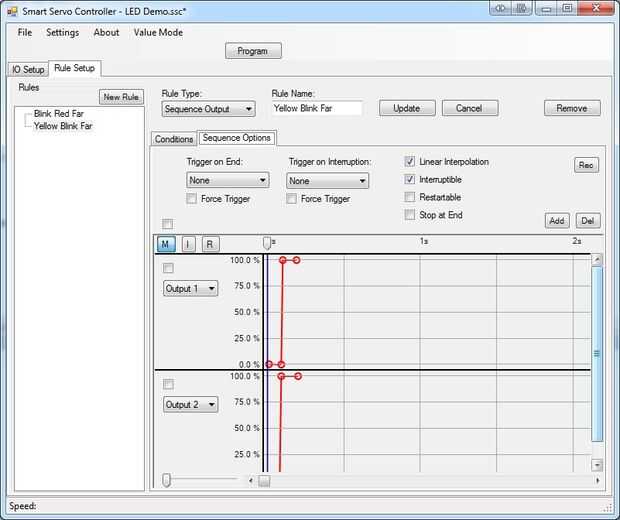Click the Rec button
This screenshot has width=620, height=520.
586,165
